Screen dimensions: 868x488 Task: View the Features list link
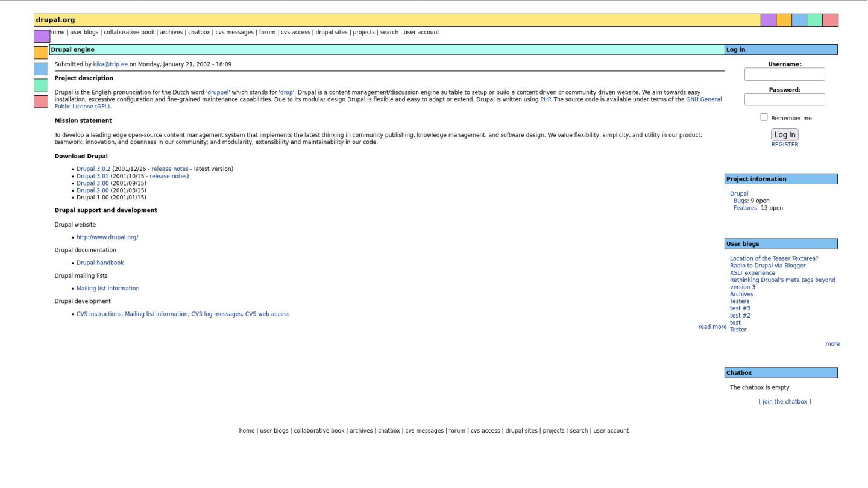tap(746, 208)
